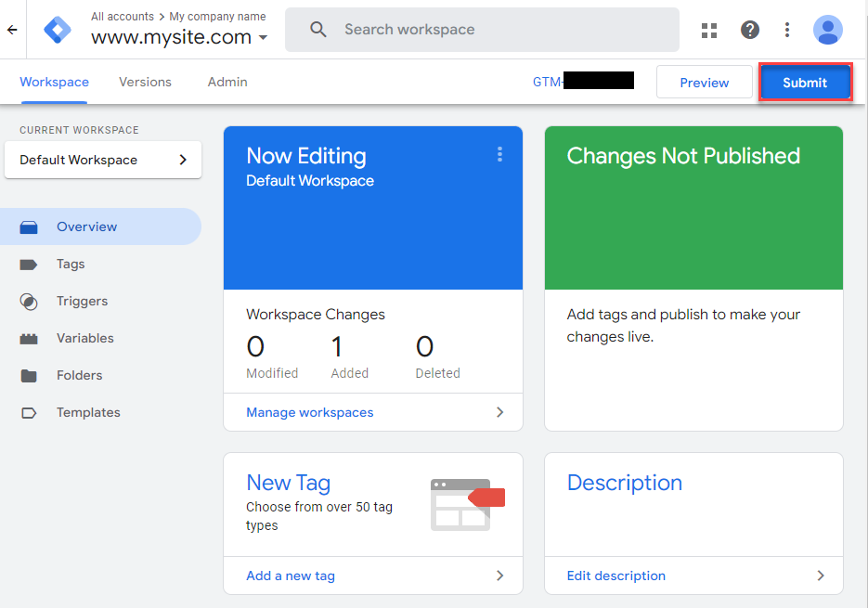Select Triggers in the sidebar
Viewport: 868px width, 608px height.
pyautogui.click(x=82, y=301)
